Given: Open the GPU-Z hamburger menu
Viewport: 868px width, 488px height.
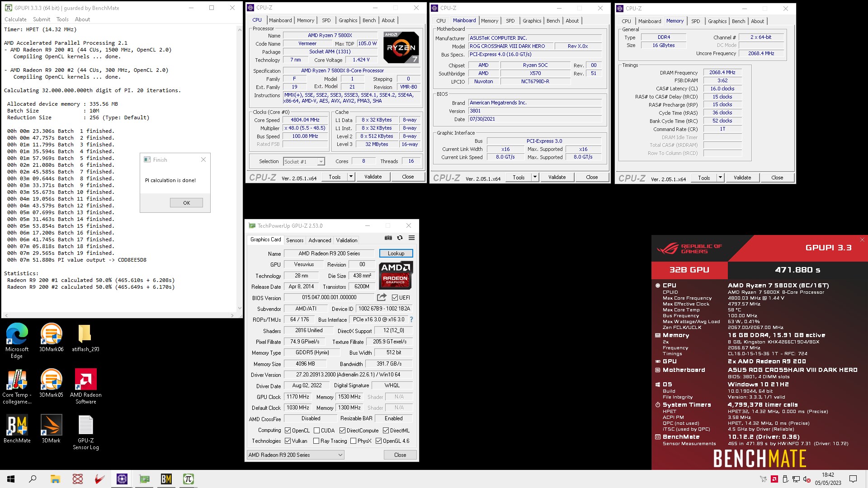Looking at the screenshot, I should click(411, 238).
